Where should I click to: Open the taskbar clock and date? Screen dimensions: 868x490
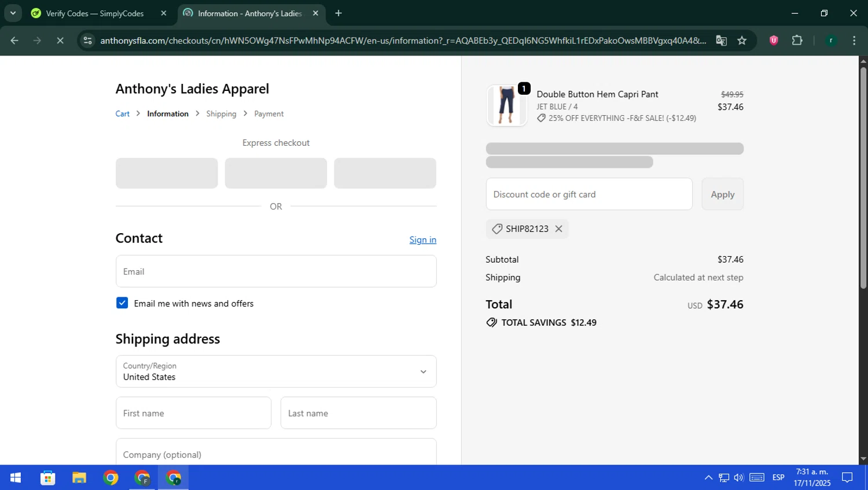[x=812, y=478]
